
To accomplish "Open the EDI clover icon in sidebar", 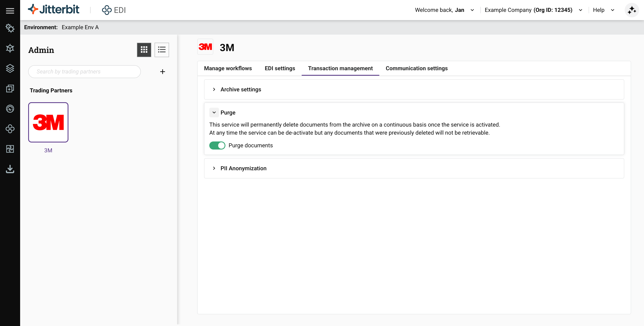I will [10, 129].
